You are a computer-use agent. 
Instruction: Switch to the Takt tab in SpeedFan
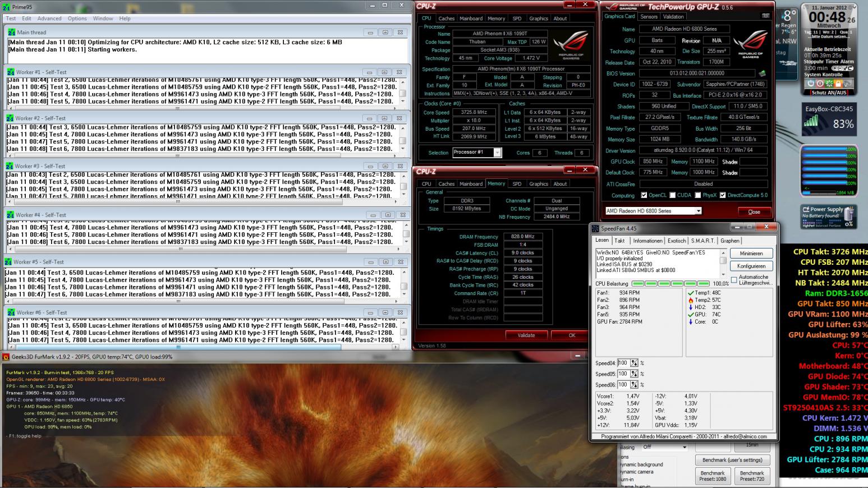tap(619, 241)
